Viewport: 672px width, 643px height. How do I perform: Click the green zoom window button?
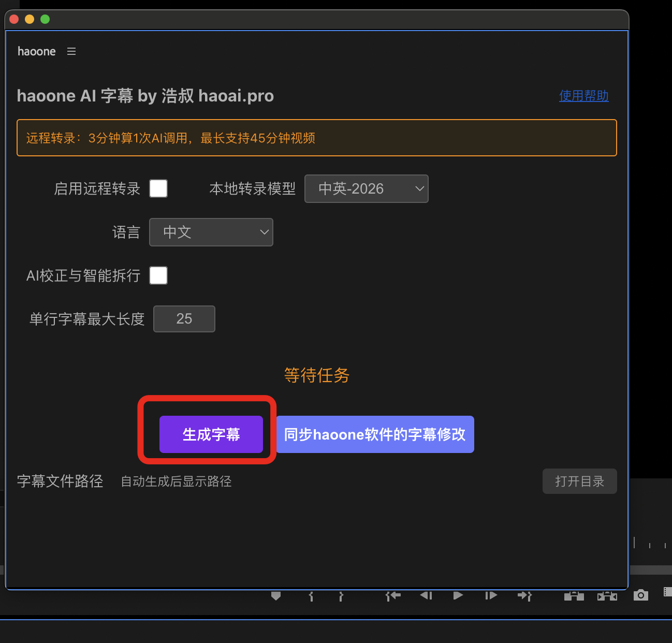(x=45, y=19)
